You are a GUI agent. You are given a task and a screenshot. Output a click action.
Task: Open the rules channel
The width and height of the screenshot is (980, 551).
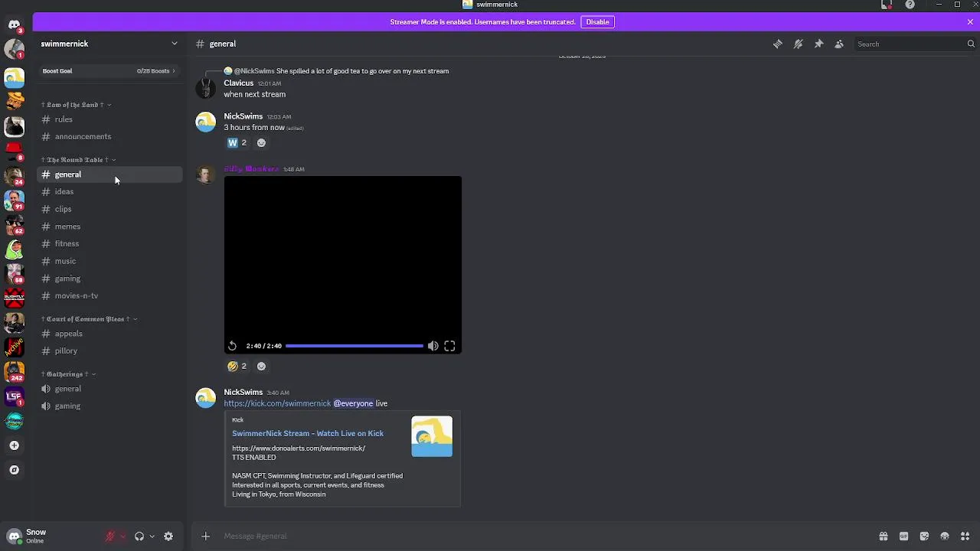tap(109, 119)
